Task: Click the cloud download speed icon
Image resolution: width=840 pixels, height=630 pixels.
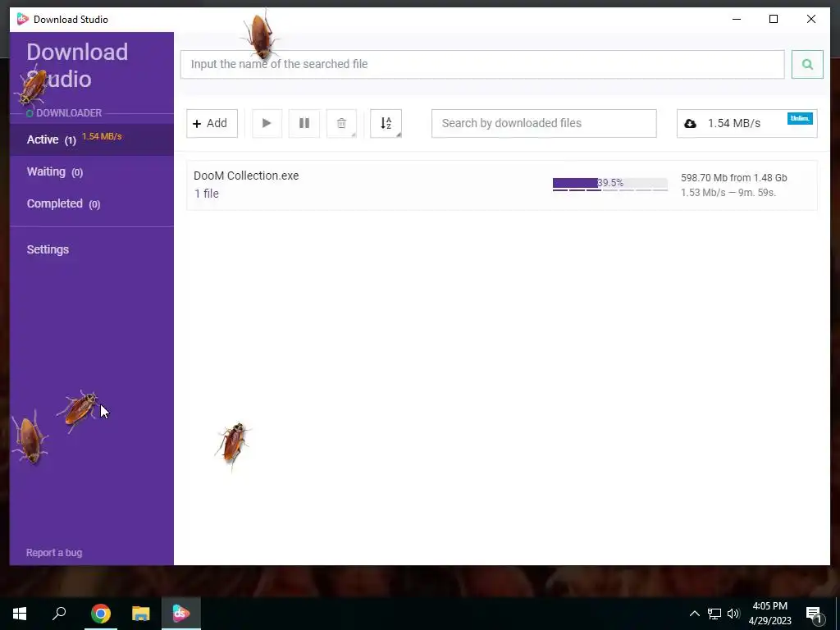Action: (690, 124)
